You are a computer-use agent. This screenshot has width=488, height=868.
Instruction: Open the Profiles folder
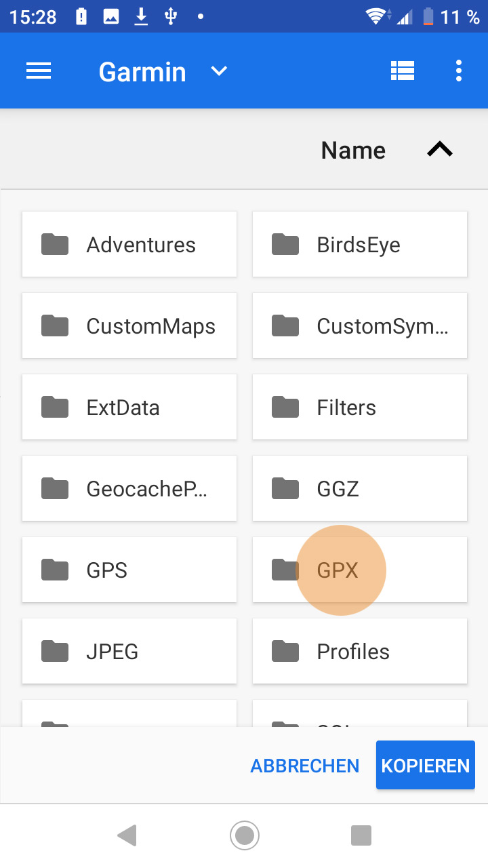(x=360, y=652)
